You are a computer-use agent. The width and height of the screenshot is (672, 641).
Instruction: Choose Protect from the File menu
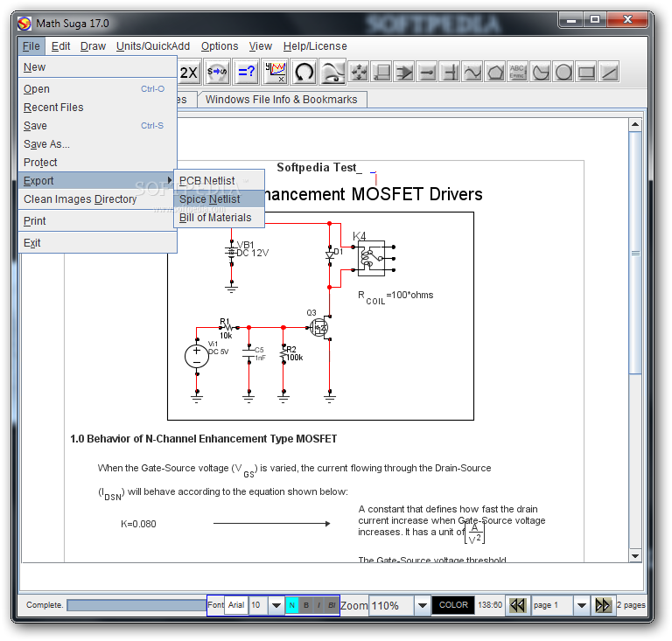click(x=97, y=163)
